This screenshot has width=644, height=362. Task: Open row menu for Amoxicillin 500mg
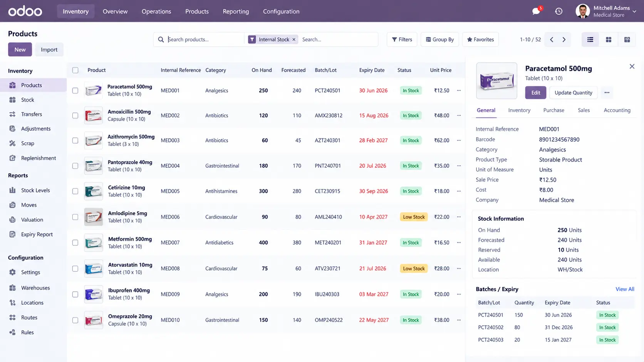click(x=459, y=115)
